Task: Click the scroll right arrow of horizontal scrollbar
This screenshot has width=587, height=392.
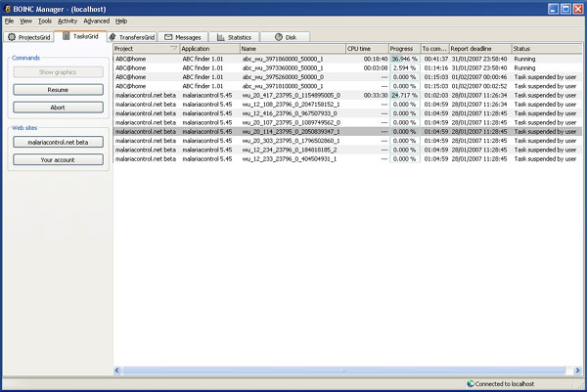Action: coord(577,370)
